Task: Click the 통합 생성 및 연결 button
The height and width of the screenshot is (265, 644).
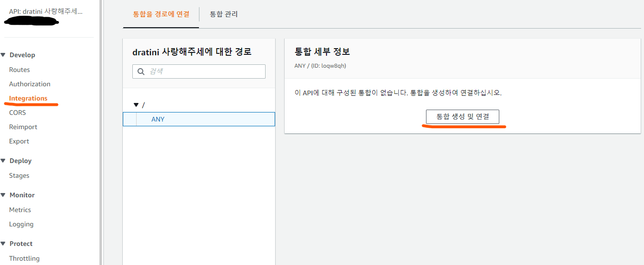Action: click(463, 117)
